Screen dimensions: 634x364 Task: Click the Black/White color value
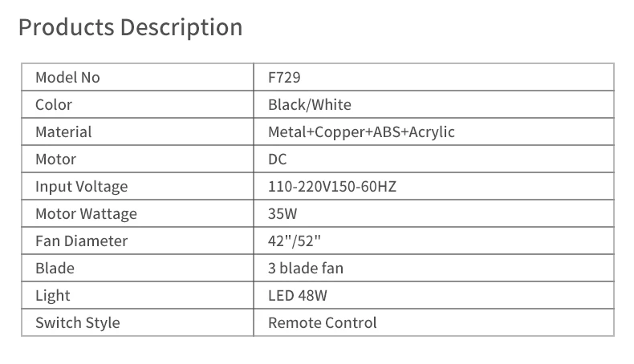point(310,105)
